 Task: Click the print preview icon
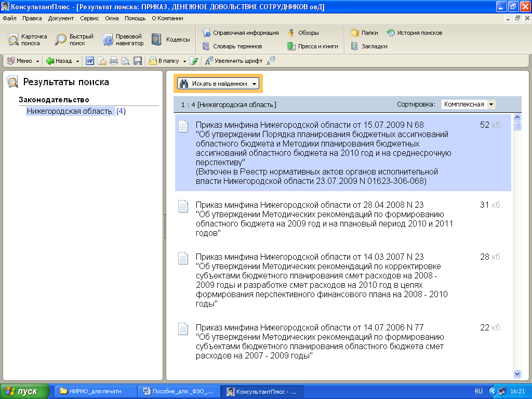point(126,61)
